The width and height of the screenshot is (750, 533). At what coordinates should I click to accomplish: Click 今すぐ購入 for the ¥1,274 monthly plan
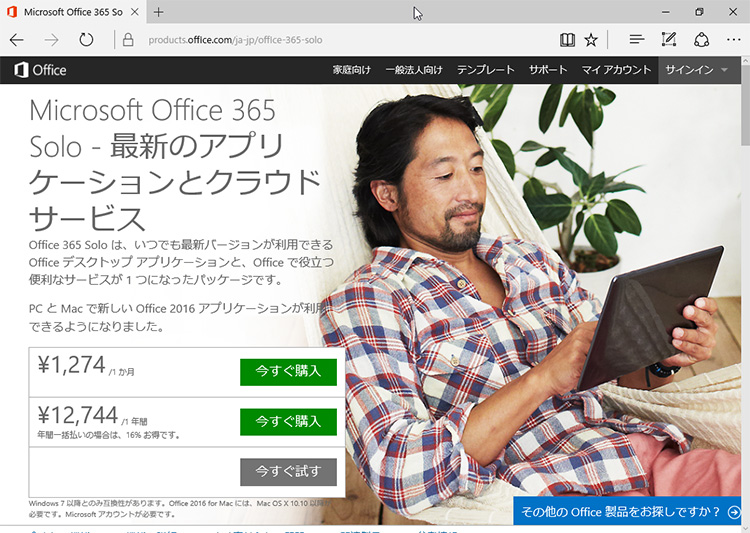[288, 372]
